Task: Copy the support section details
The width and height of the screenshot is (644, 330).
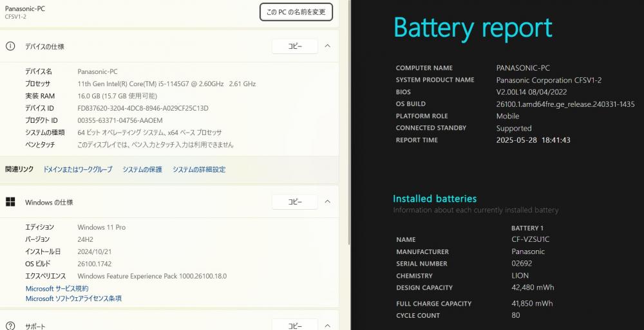Action: 295,325
